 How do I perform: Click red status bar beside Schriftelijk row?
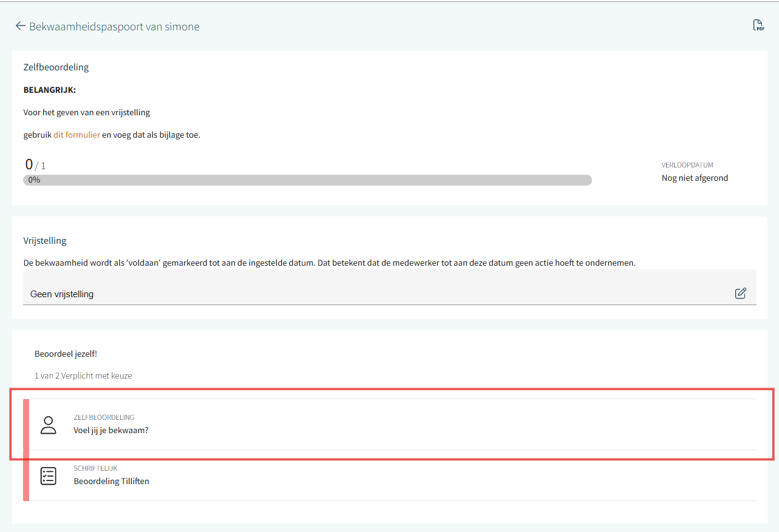click(26, 476)
